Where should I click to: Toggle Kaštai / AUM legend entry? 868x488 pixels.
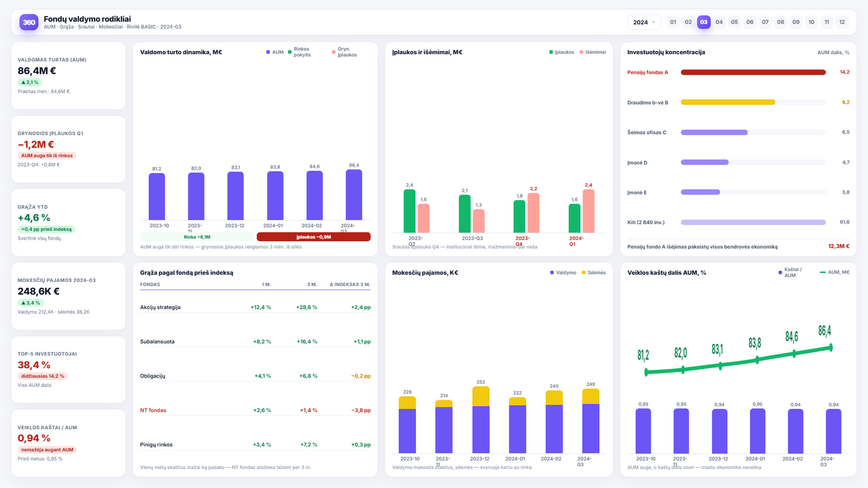[790, 273]
